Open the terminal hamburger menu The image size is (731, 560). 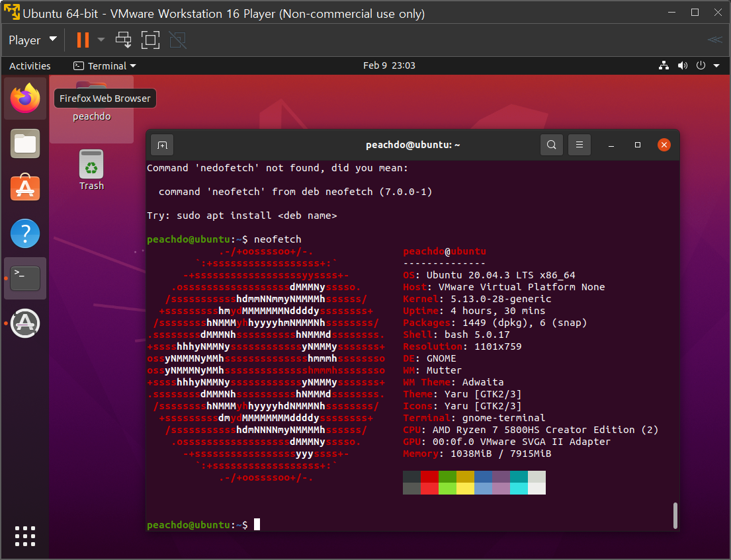(x=580, y=145)
